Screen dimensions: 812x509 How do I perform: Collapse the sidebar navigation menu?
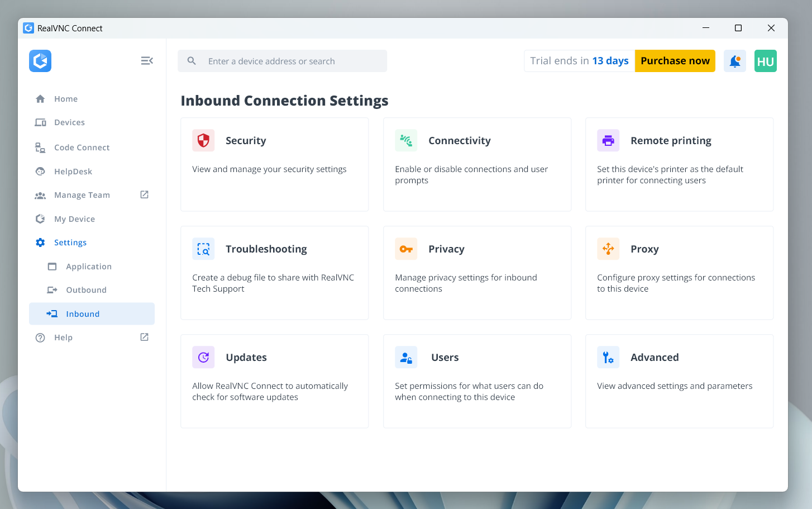click(x=147, y=61)
